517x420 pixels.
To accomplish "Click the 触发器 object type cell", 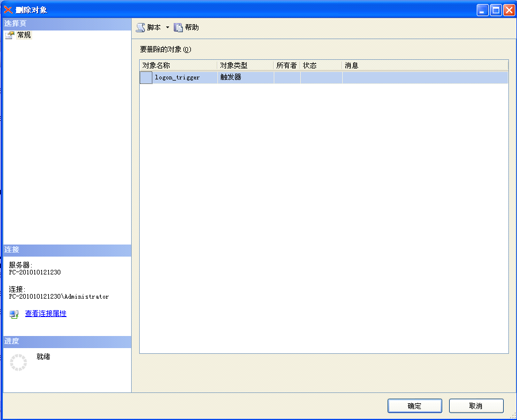I will [x=246, y=78].
